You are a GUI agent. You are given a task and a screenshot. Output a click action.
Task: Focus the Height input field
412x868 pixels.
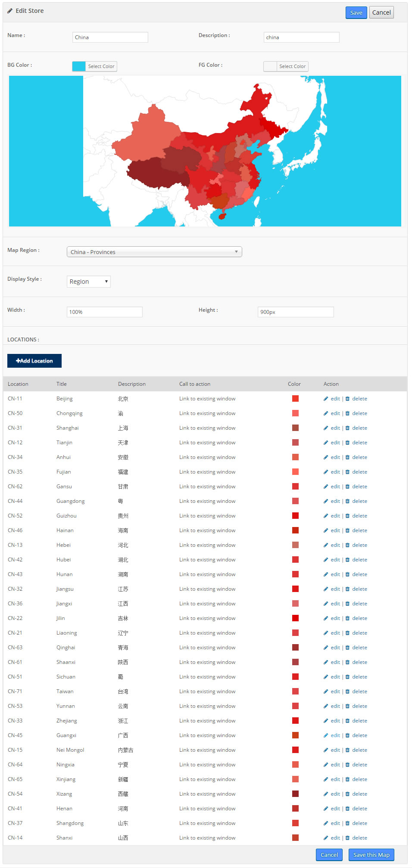pos(296,312)
